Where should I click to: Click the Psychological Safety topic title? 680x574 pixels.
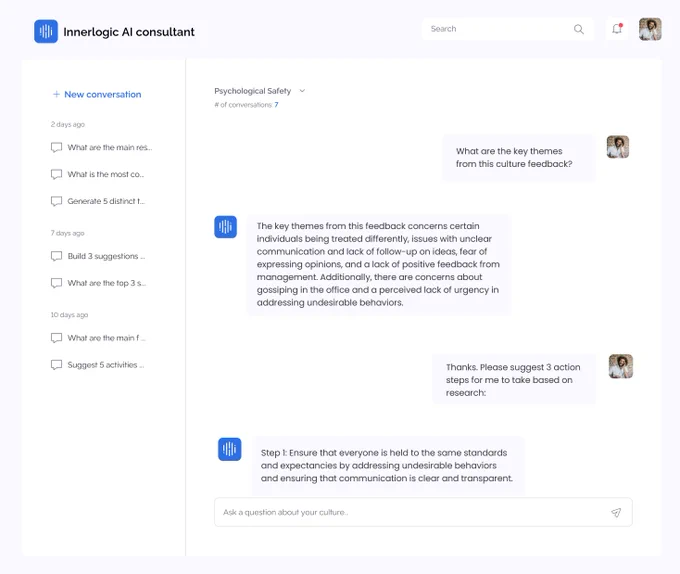click(252, 91)
